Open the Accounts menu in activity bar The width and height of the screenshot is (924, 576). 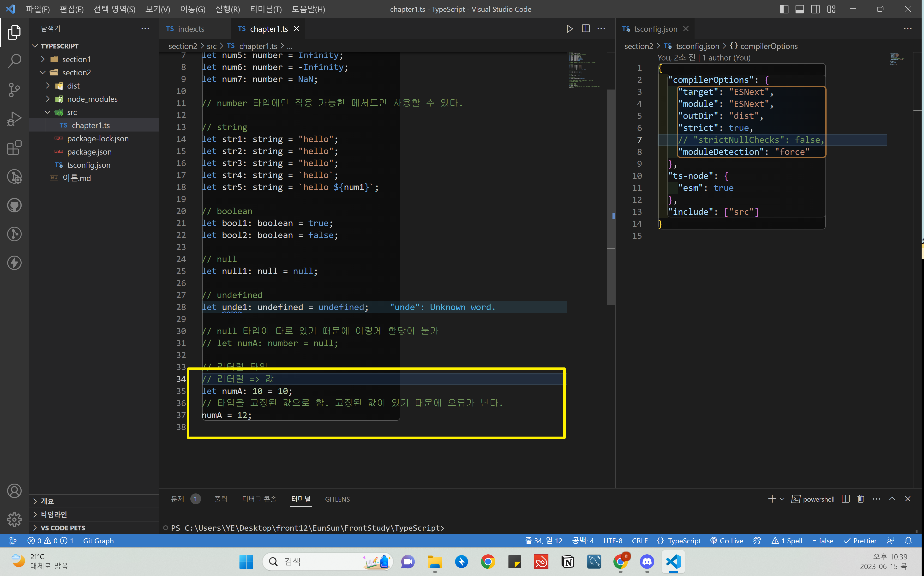[14, 491]
